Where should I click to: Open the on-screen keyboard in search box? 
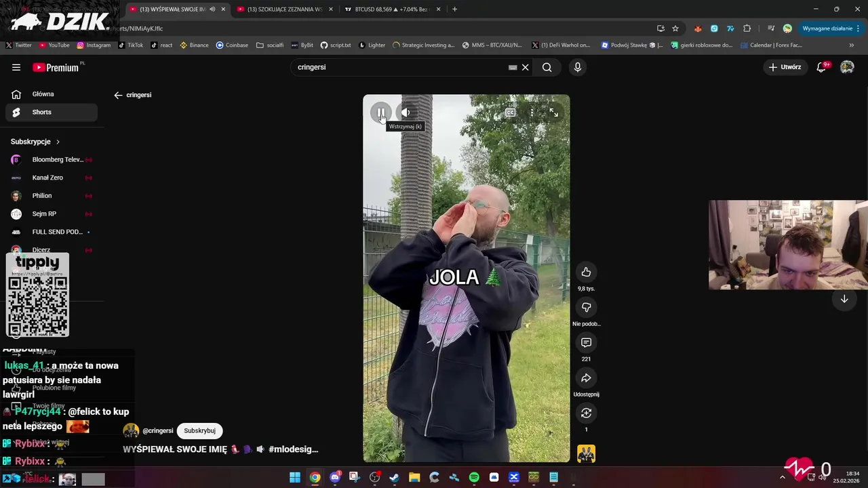point(513,67)
